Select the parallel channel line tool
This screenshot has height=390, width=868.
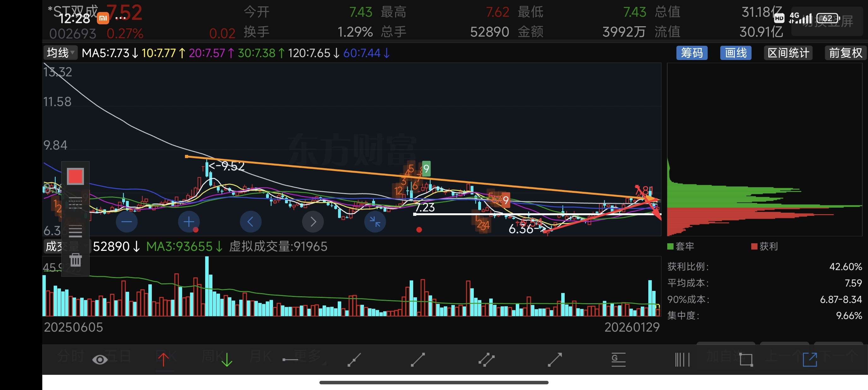(486, 360)
